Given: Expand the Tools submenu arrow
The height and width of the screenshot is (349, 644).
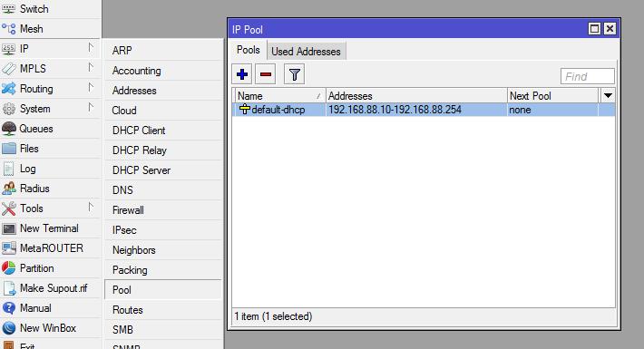Looking at the screenshot, I should click(91, 208).
